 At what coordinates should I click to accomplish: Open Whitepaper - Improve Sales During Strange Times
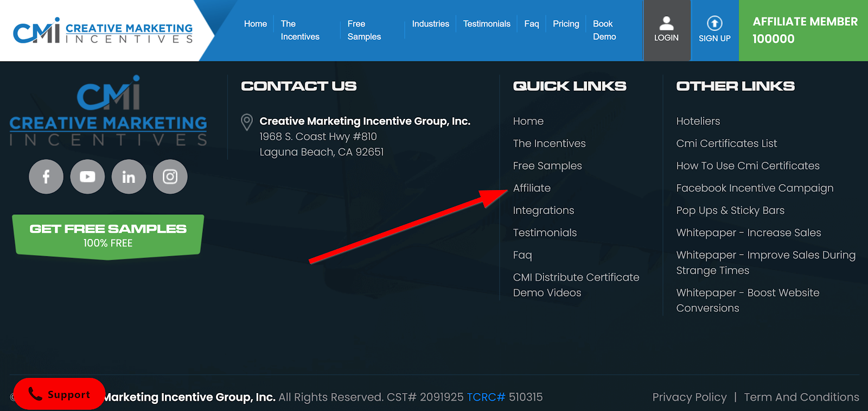point(765,263)
